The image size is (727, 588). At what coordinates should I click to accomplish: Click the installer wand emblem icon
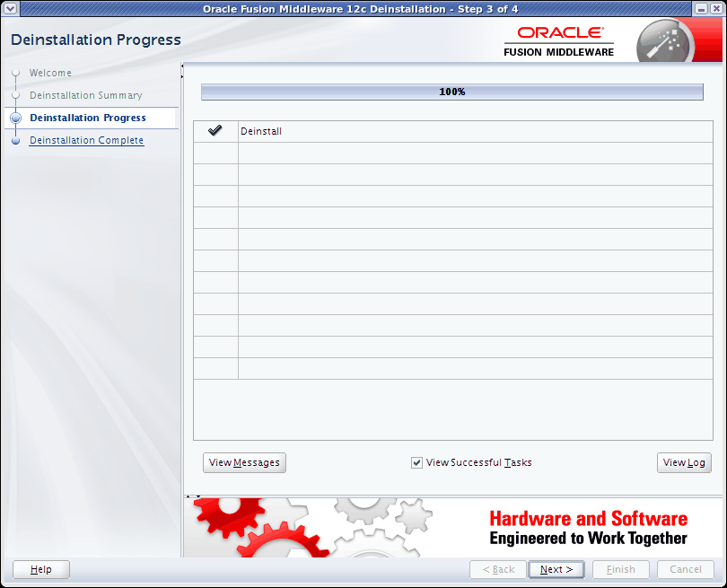coord(665,42)
